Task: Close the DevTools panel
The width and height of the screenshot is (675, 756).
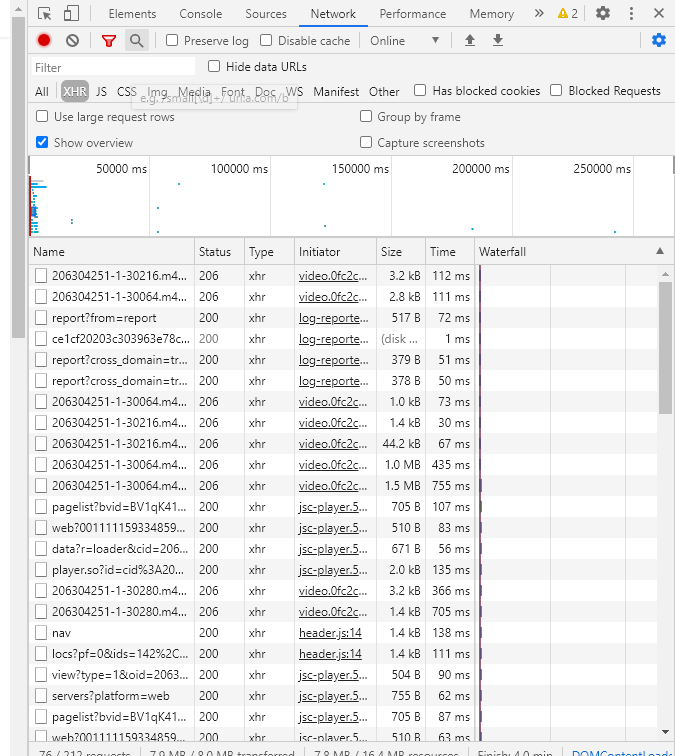Action: click(659, 13)
